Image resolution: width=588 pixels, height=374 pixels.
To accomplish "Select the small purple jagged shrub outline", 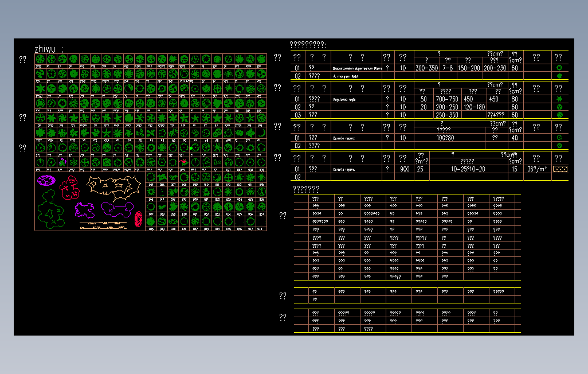I will point(85,211).
